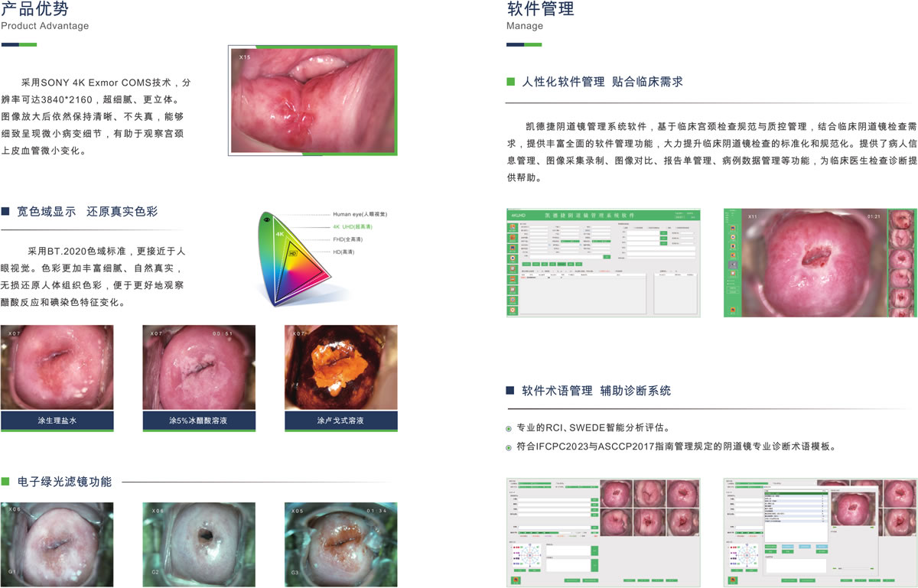Select the highlighted row in terminology list
Image resolution: width=918 pixels, height=588 pixels.
(x=796, y=495)
